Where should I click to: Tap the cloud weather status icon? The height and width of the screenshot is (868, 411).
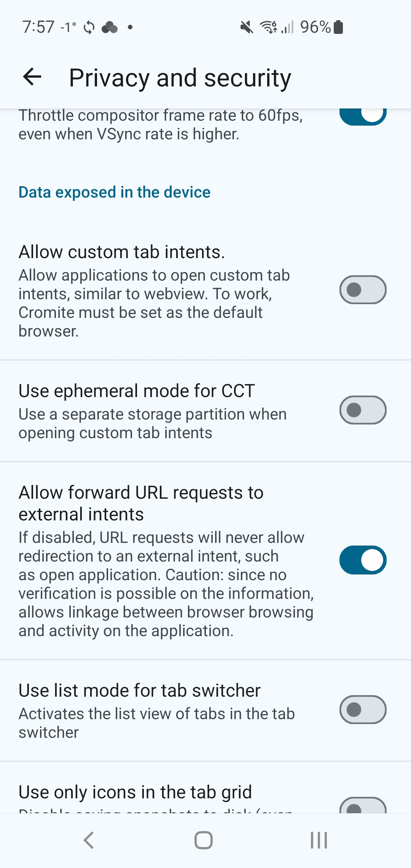tap(110, 27)
